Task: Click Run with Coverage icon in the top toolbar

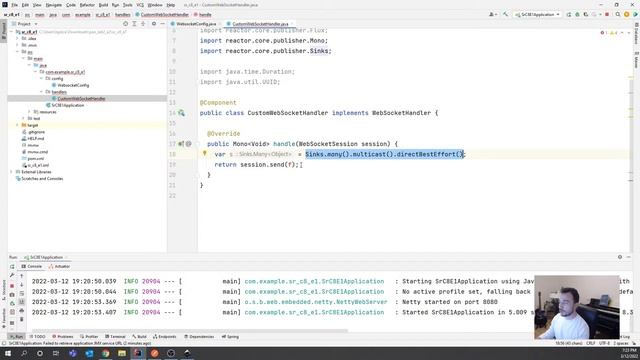Action: pyautogui.click(x=586, y=14)
